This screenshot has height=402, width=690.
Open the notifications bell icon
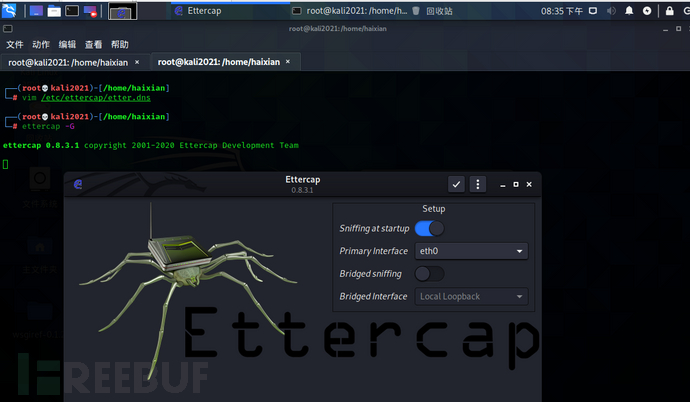[x=629, y=11]
